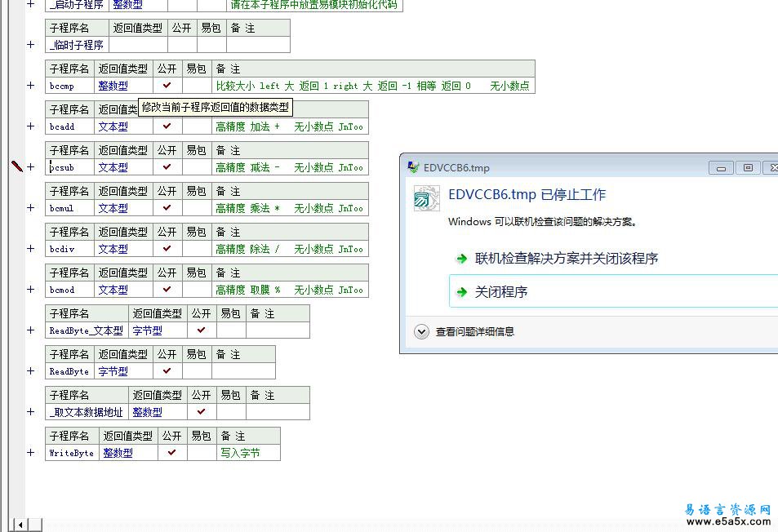Maximize the EDVCCB6.tmp dialog window
Screen dimensions: 778x532
[x=747, y=167]
